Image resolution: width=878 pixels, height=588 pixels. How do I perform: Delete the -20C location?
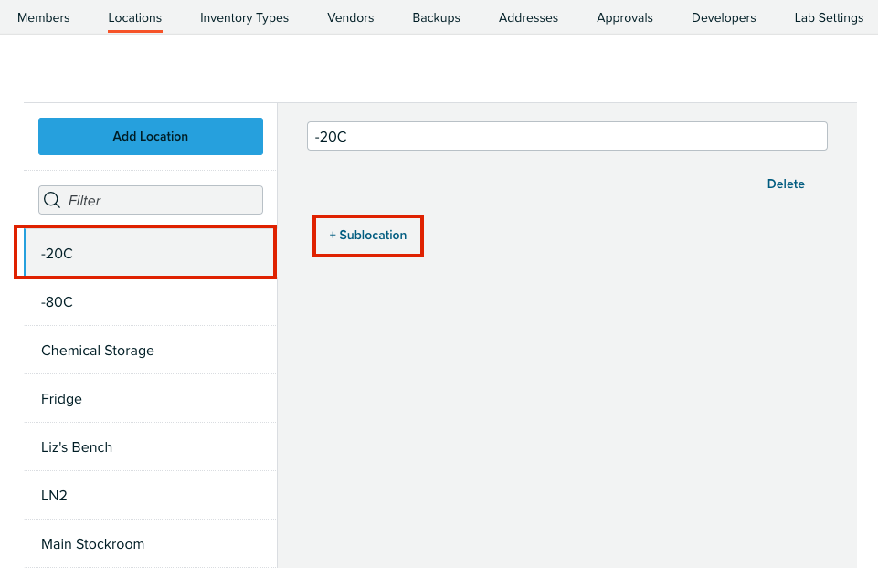click(786, 184)
